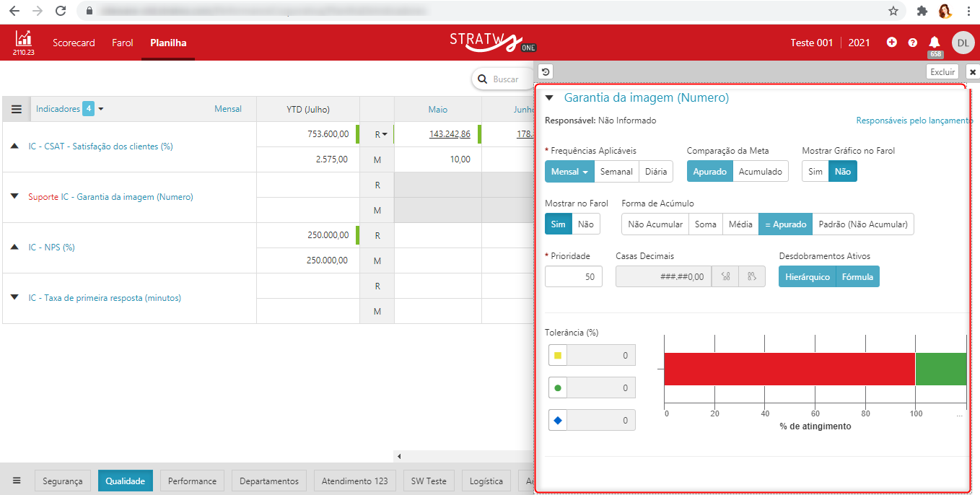Select Não Acumular accumulation option
Screen dimensions: 980x495
point(655,224)
